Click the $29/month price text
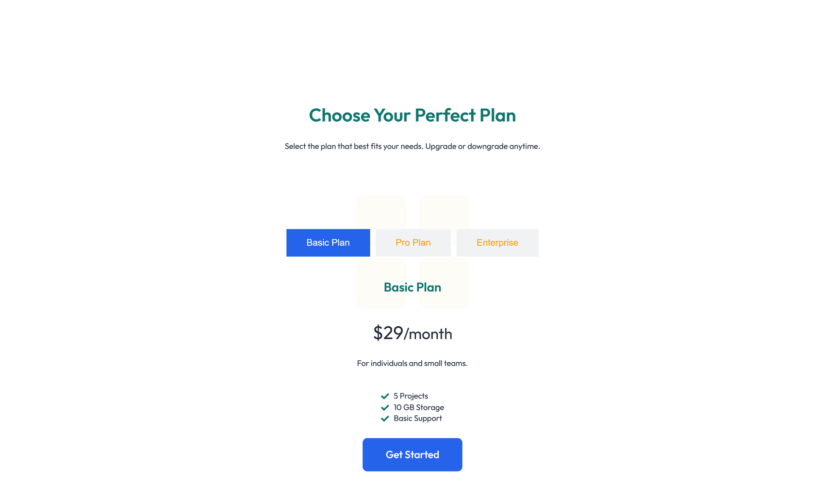Screen dimensions: 825x504 (412, 333)
